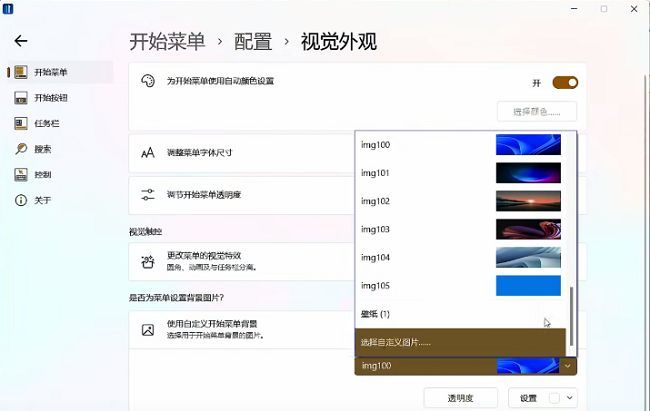Open the 关于 sidebar section
Screen dimensions: 650x411
(60, 200)
